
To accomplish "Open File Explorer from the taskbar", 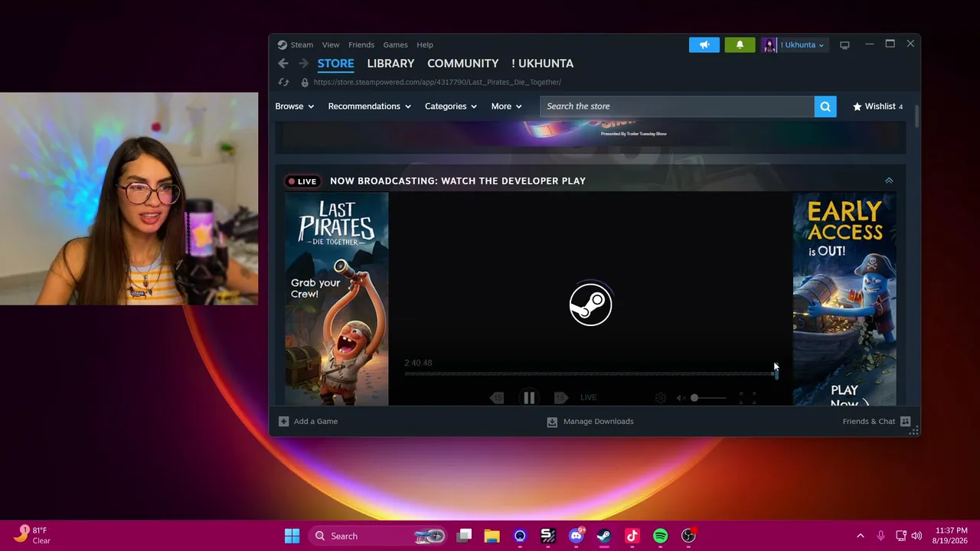I will (492, 536).
